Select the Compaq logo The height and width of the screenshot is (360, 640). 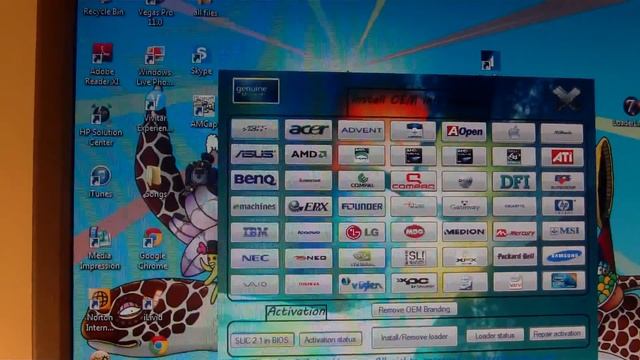coord(413,181)
